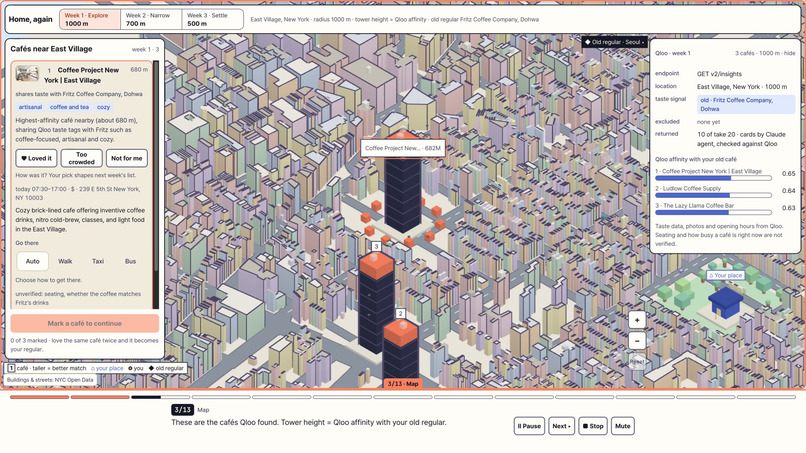Image resolution: width=806 pixels, height=453 pixels.
Task: Choose Taxi travel mode
Action: pyautogui.click(x=98, y=261)
